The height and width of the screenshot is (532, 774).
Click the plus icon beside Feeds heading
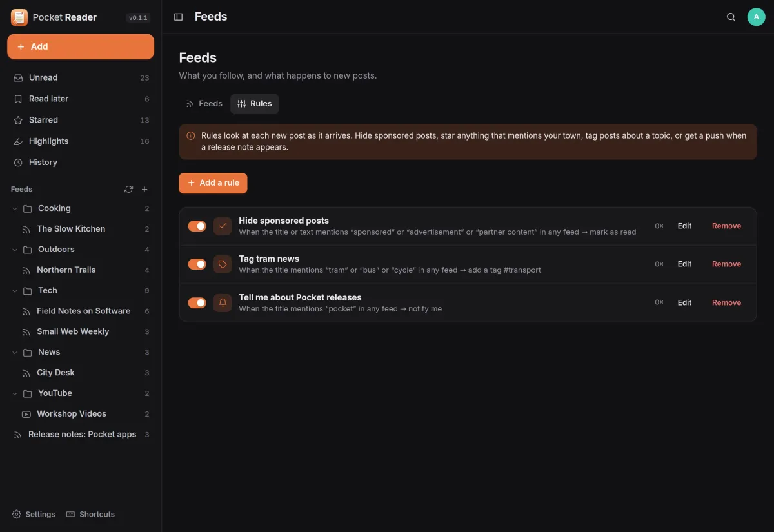tap(144, 189)
